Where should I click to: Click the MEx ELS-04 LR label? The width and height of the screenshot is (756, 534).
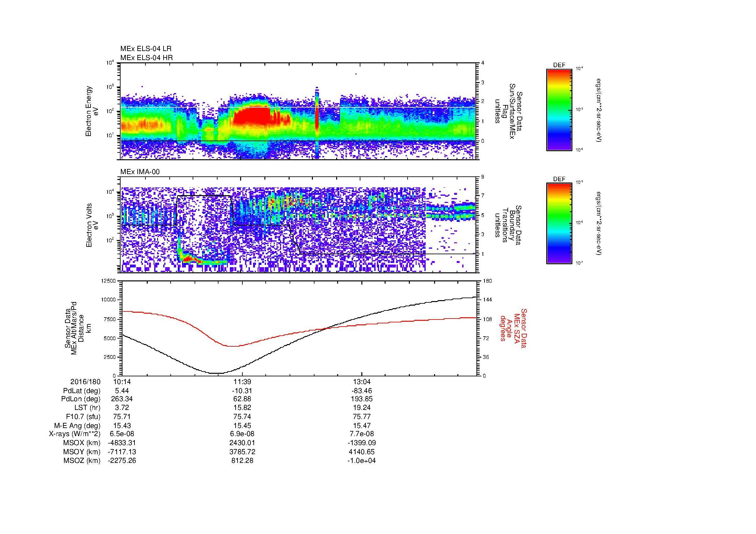pyautogui.click(x=146, y=49)
